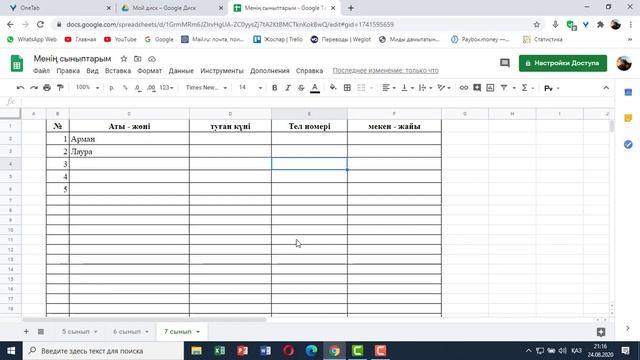Toggle italic formatting
Image resolution: width=640 pixels, height=360 pixels.
(x=288, y=88)
